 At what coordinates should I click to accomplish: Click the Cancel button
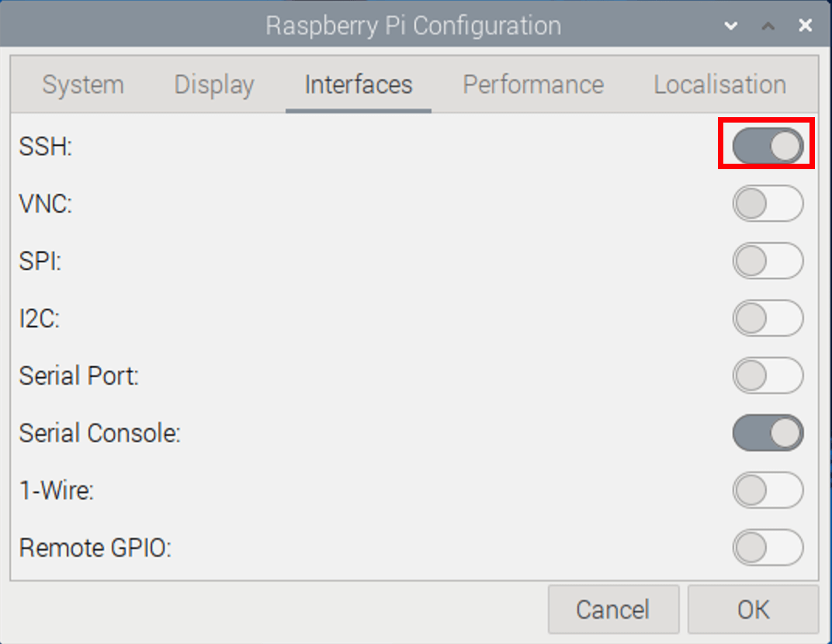click(x=613, y=610)
